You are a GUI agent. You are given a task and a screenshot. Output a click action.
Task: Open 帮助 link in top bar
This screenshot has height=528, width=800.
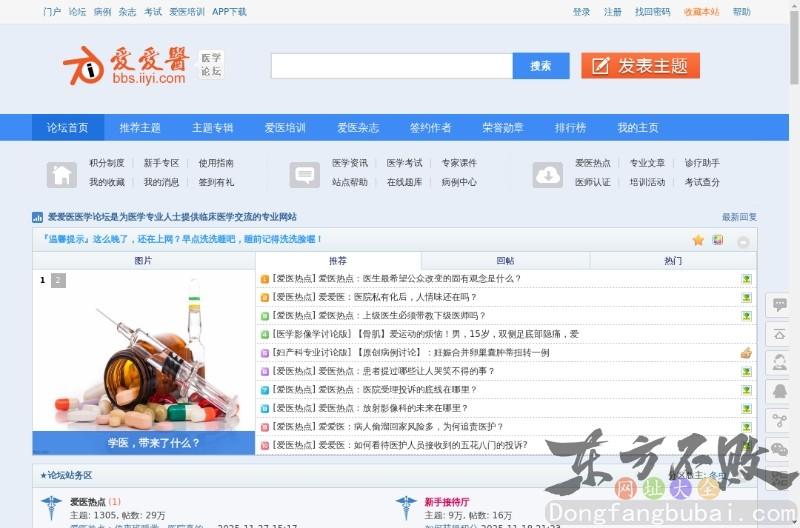tap(741, 12)
